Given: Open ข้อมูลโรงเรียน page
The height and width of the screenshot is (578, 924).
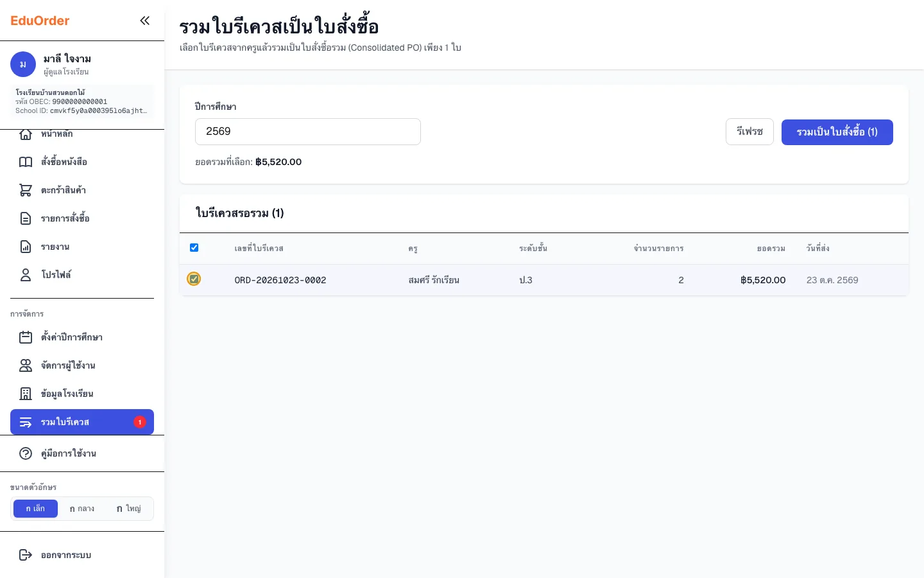Looking at the screenshot, I should point(82,394).
